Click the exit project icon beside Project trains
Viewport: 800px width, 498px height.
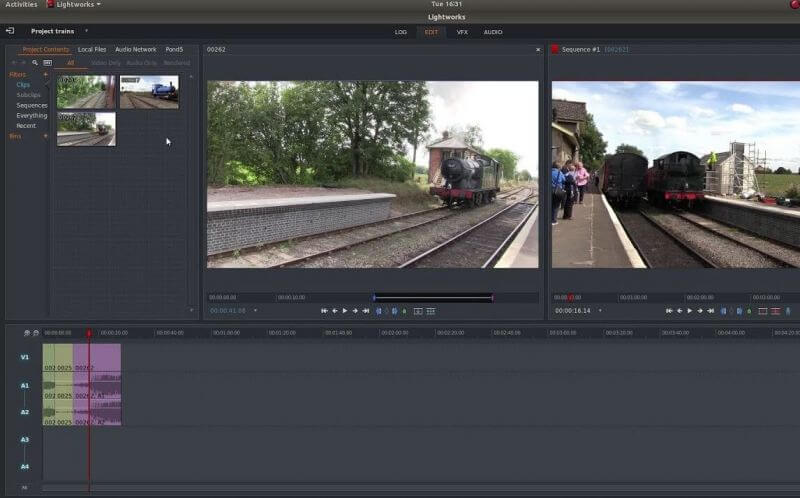click(10, 31)
